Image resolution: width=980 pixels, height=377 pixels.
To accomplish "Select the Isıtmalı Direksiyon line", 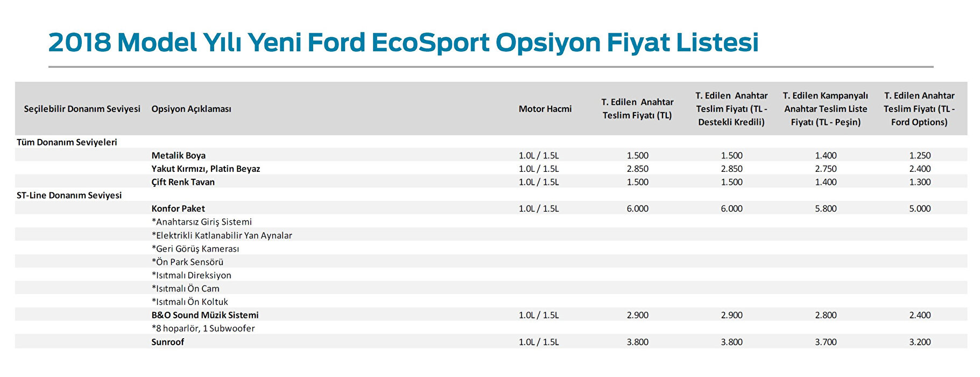I will (191, 275).
